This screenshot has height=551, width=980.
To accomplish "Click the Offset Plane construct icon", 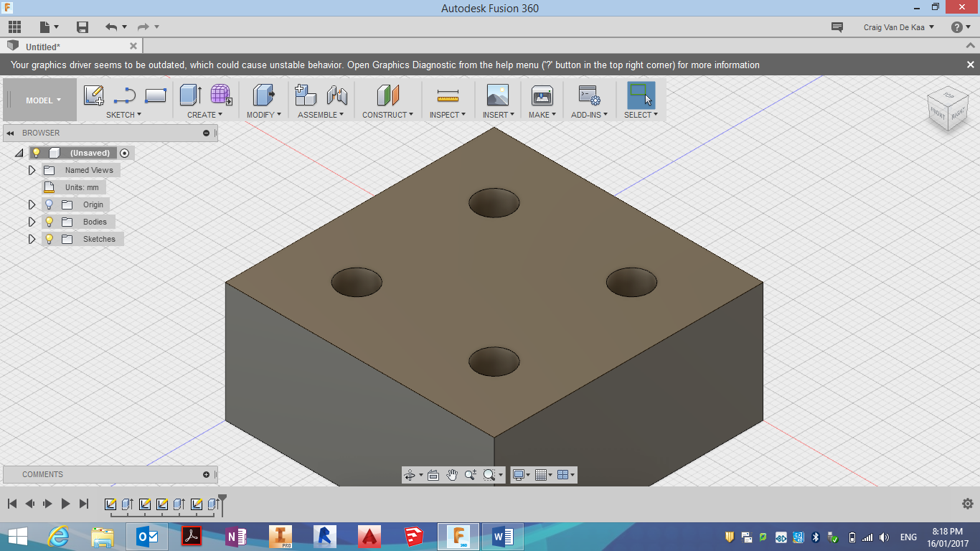I will coord(387,95).
